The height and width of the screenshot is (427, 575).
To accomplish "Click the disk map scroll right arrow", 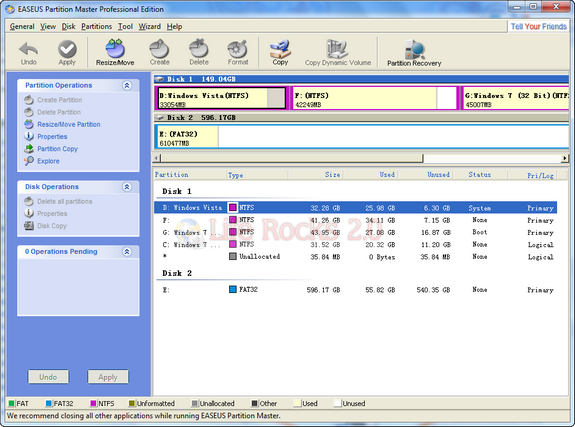I will click(x=565, y=158).
